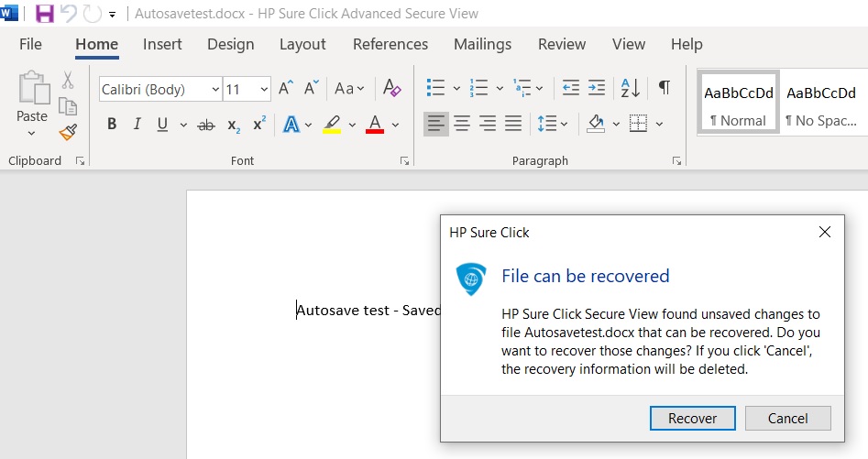Apply numbered list formatting
868x459 pixels.
pyautogui.click(x=478, y=87)
